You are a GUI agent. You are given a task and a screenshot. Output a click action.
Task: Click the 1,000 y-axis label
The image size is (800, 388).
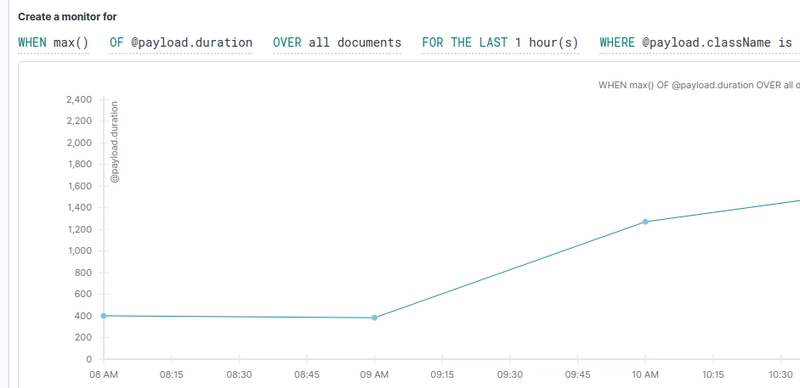coord(79,251)
